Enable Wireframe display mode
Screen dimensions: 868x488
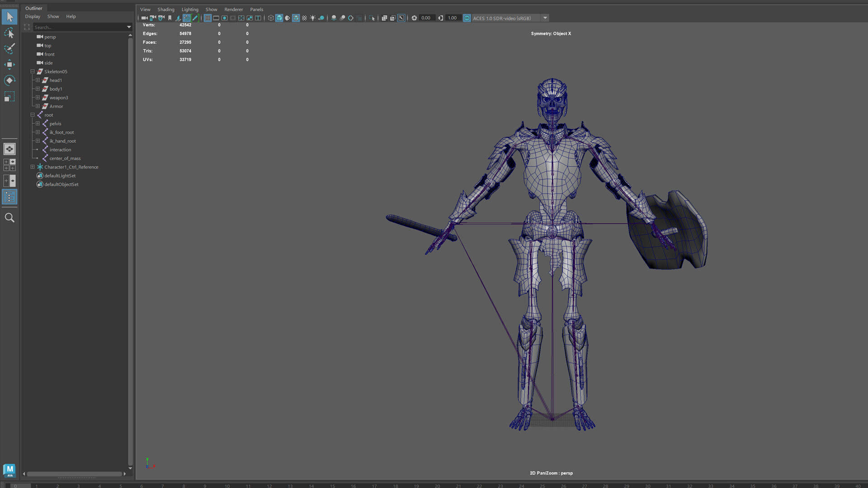[x=271, y=18]
